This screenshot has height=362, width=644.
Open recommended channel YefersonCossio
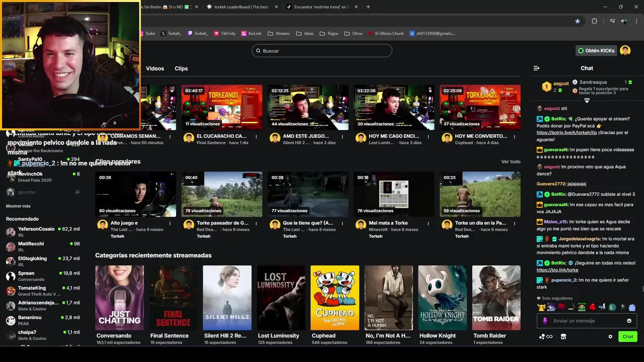pos(43,232)
